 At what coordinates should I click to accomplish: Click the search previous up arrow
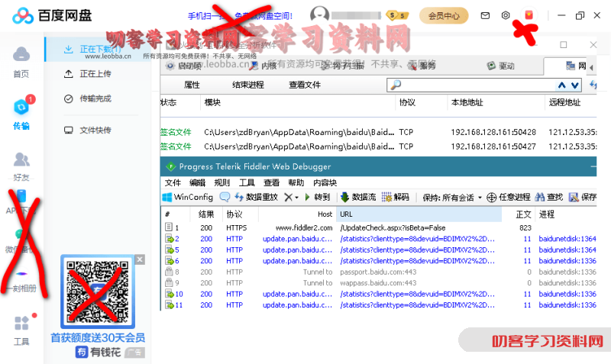[561, 85]
